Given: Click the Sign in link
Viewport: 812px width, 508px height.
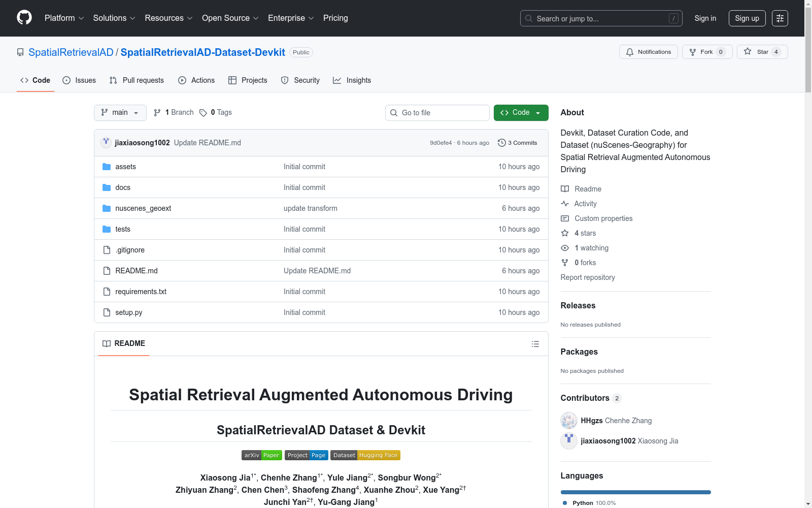Looking at the screenshot, I should [705, 18].
